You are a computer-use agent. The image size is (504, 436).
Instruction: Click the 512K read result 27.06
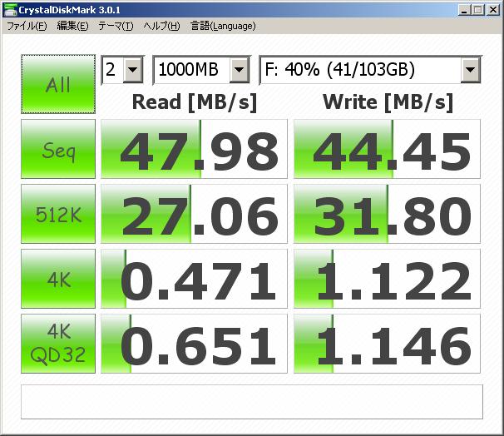[x=194, y=214]
